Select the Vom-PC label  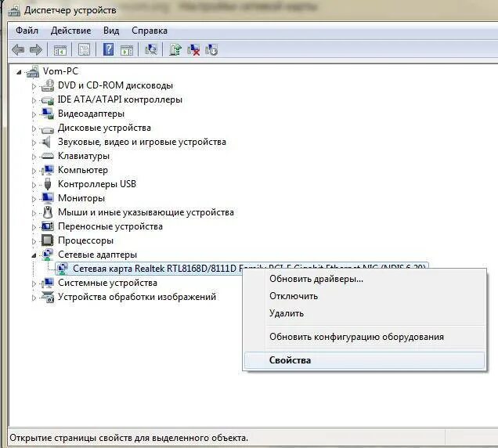(60, 71)
